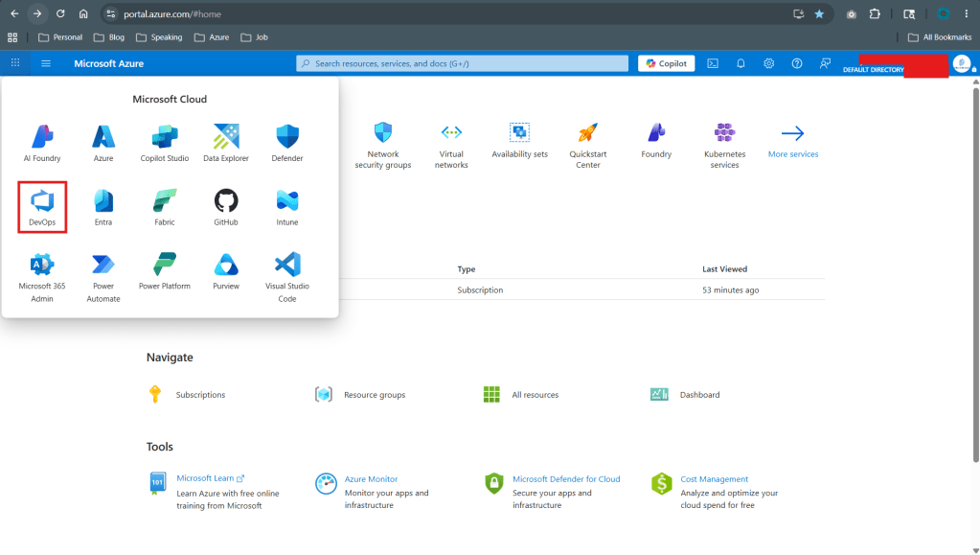Open Entra from the app launcher

pos(103,207)
